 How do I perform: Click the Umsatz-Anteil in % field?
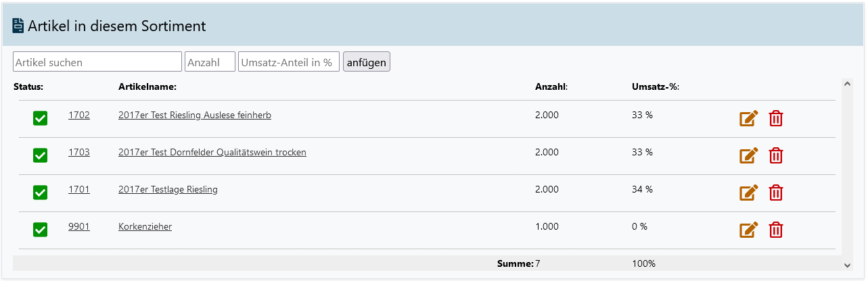tap(288, 62)
